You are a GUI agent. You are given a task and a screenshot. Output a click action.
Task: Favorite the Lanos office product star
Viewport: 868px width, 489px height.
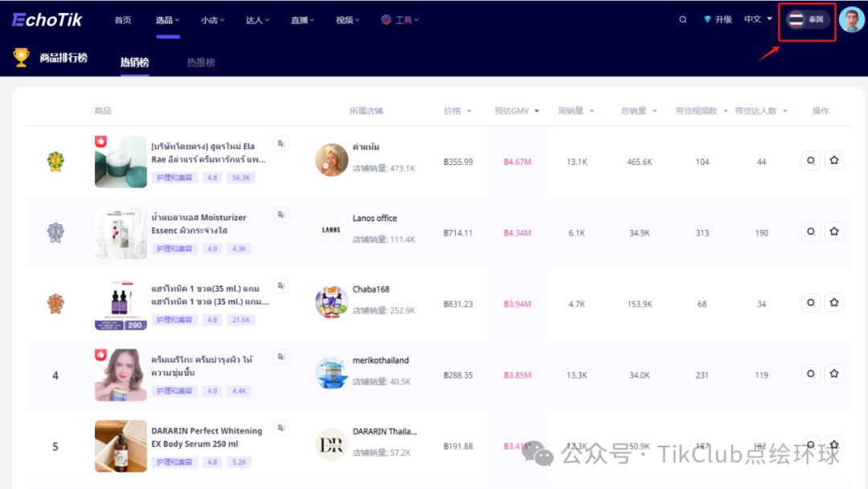tap(834, 232)
